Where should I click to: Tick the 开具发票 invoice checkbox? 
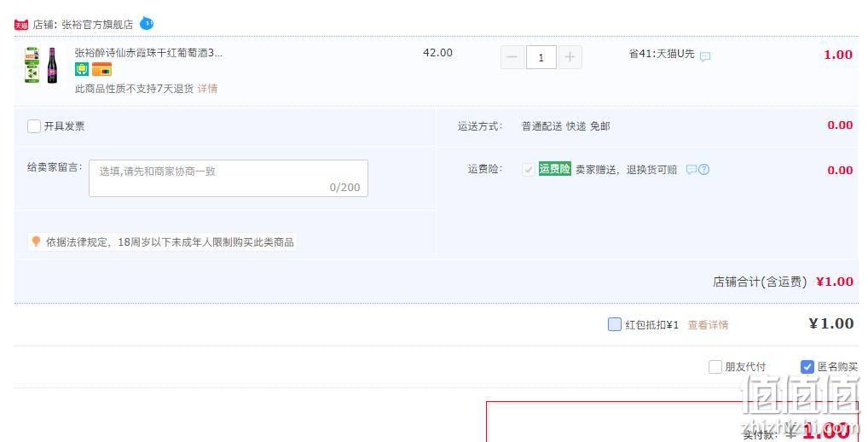[34, 126]
